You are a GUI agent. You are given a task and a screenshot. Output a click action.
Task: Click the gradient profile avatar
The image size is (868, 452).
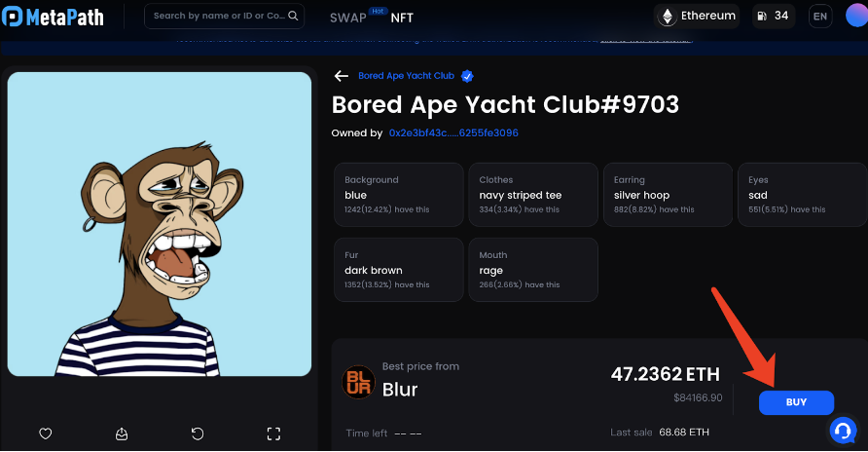click(856, 17)
